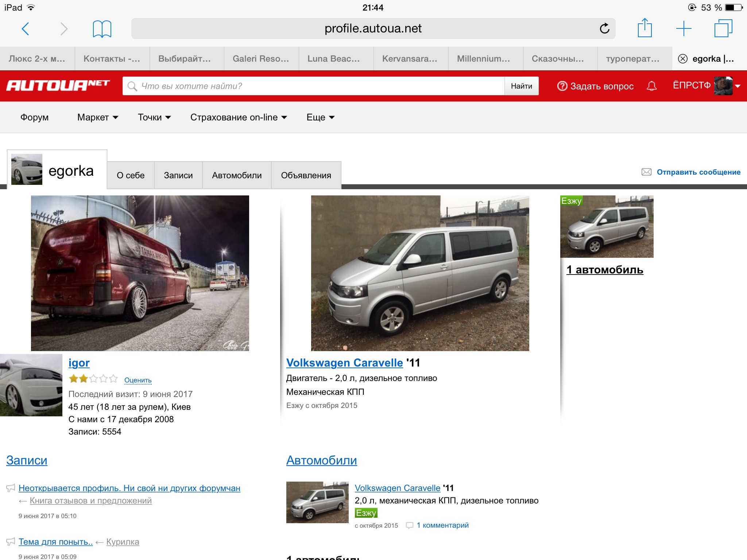The width and height of the screenshot is (747, 560).
Task: Open a new tab with plus icon
Action: click(x=684, y=28)
